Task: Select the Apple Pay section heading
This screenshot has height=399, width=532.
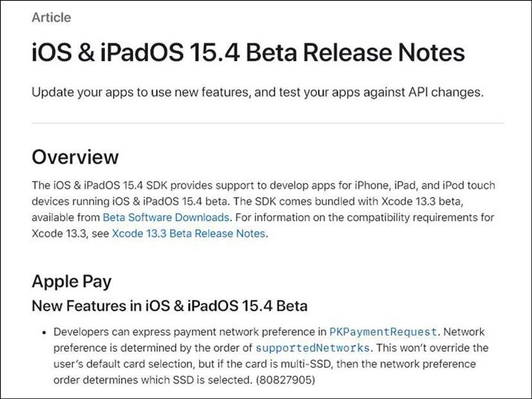Action: point(71,281)
